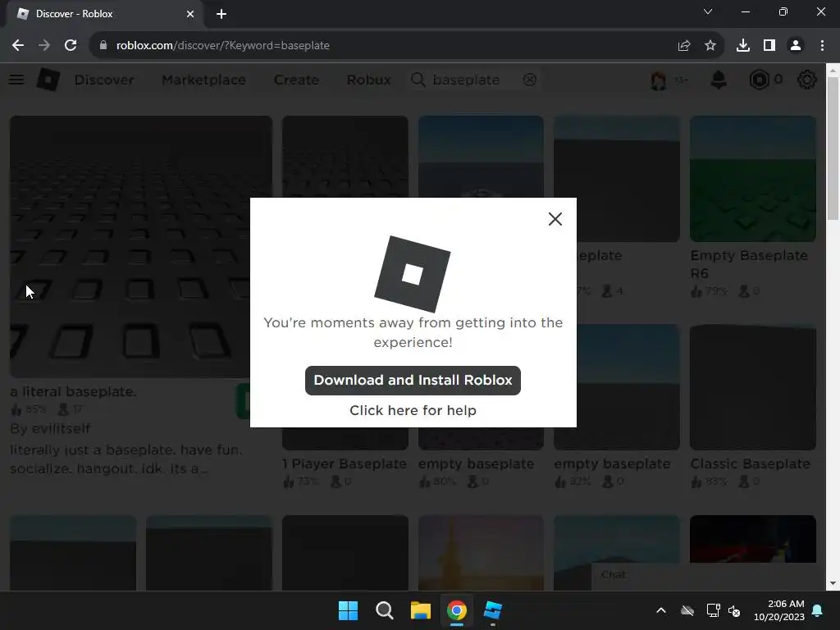Viewport: 840px width, 630px height.
Task: Click the Classic Baseplate title
Action: 750,464
